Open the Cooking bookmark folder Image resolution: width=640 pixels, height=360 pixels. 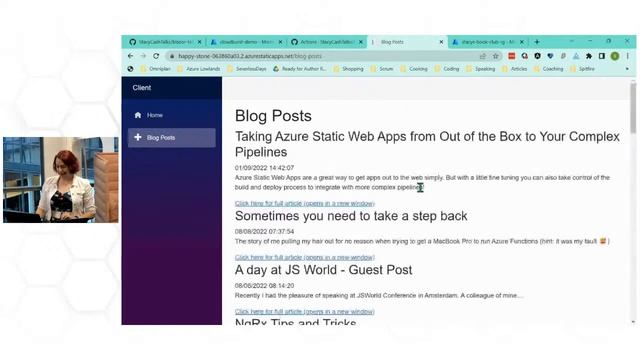pos(414,69)
